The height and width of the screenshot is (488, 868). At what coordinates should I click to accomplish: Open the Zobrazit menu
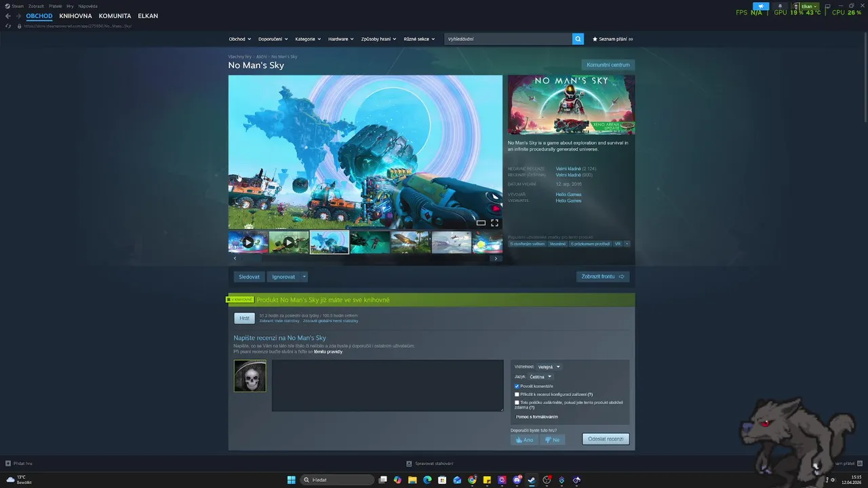36,6
